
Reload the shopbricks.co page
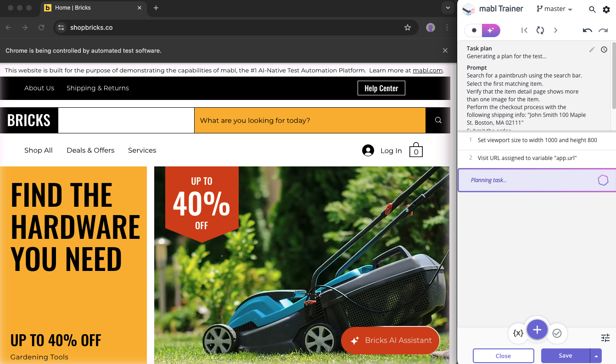(x=41, y=28)
